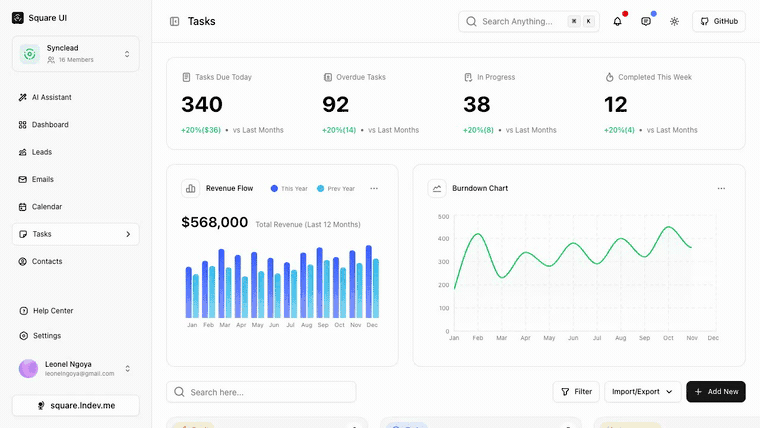Click the 340 tasks due value
Screen dimensions: 760x428
tap(202, 104)
